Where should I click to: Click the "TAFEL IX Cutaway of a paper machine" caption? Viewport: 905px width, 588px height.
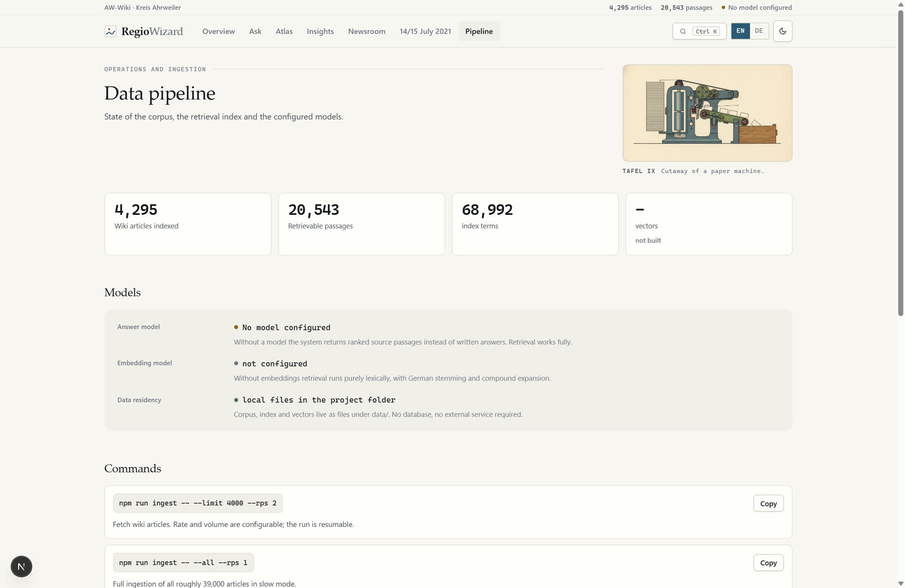(693, 171)
